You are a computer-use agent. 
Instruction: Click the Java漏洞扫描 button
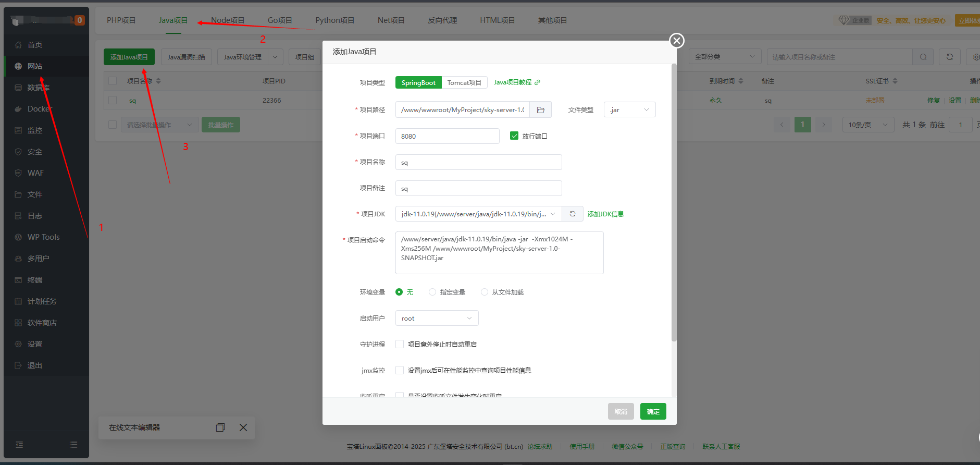coord(187,57)
